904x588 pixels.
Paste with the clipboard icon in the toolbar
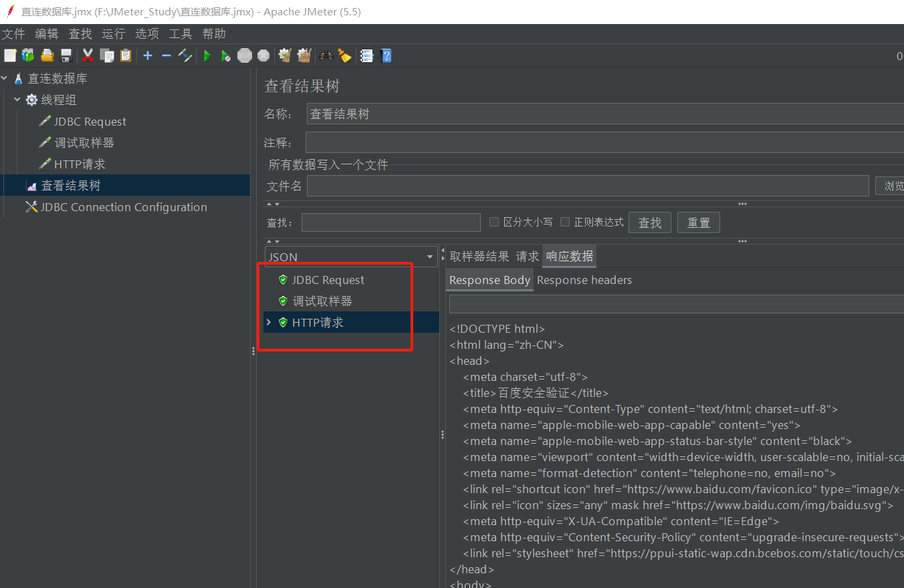click(126, 56)
